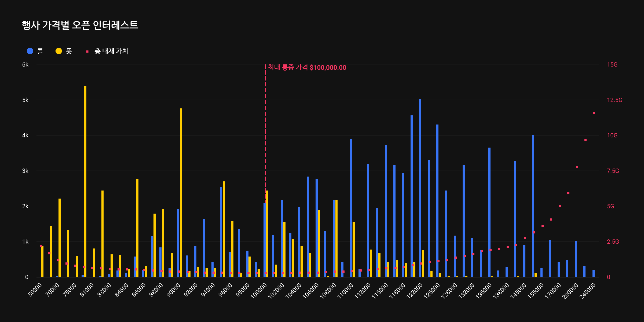Toggle the 풋 (put) legend series
644x322 pixels.
[69, 51]
